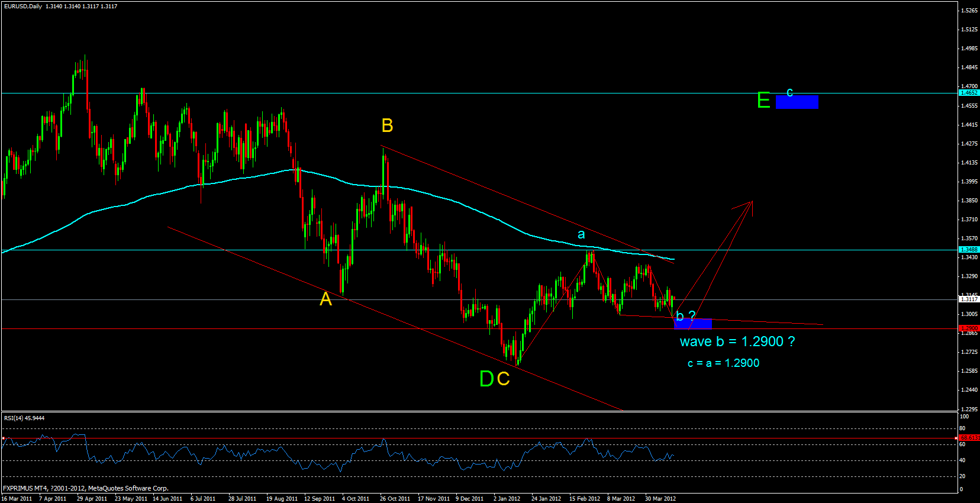
Task: Select the yellow "B" wave label
Action: [x=387, y=125]
